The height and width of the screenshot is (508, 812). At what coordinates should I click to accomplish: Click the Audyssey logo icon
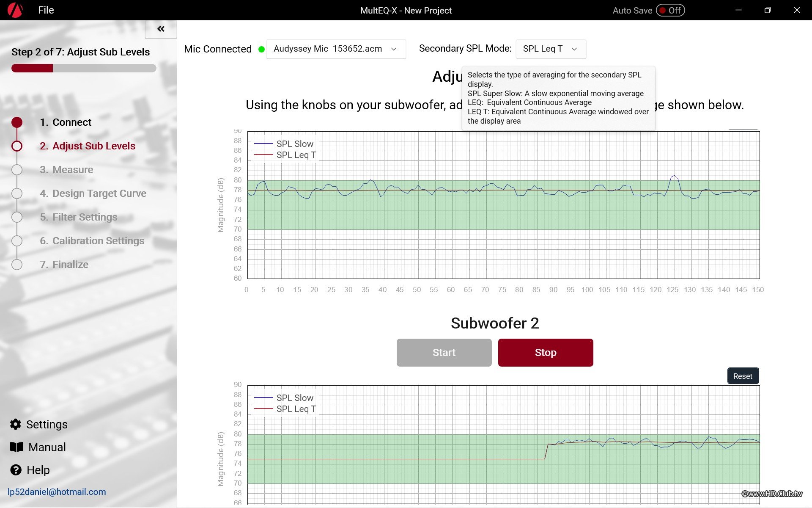click(x=15, y=10)
